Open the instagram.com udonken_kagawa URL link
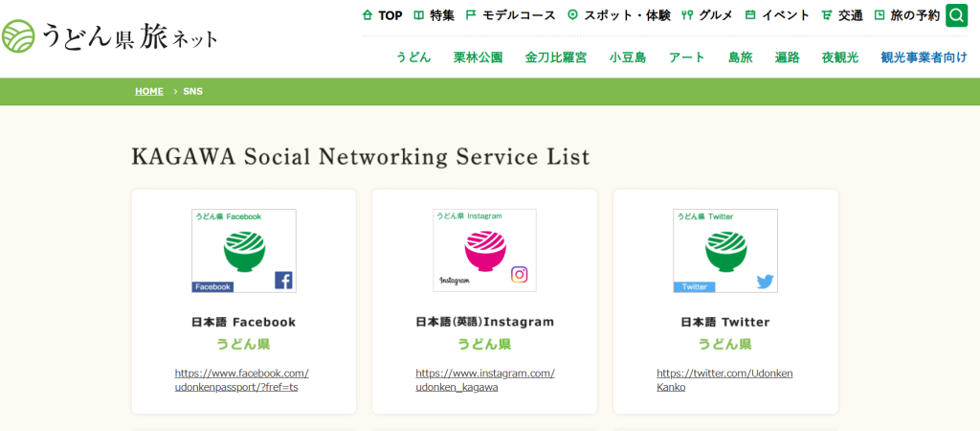Viewport: 980px width, 431px height. (484, 380)
